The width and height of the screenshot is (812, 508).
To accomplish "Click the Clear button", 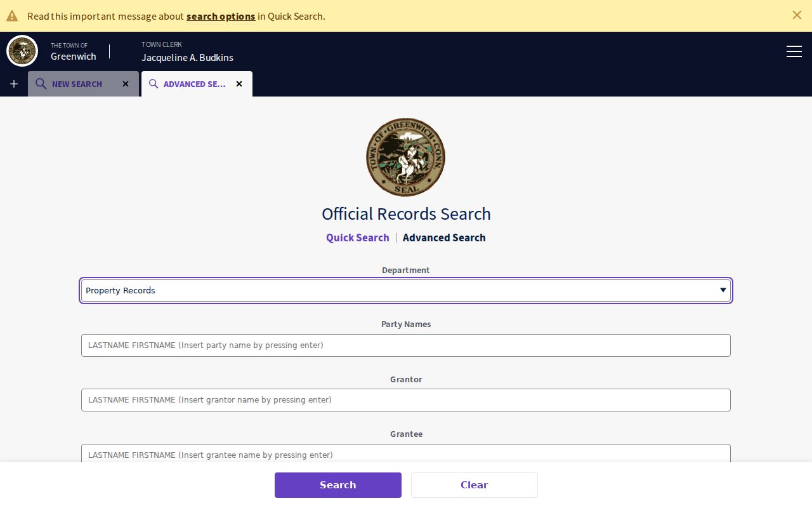I will pos(475,485).
